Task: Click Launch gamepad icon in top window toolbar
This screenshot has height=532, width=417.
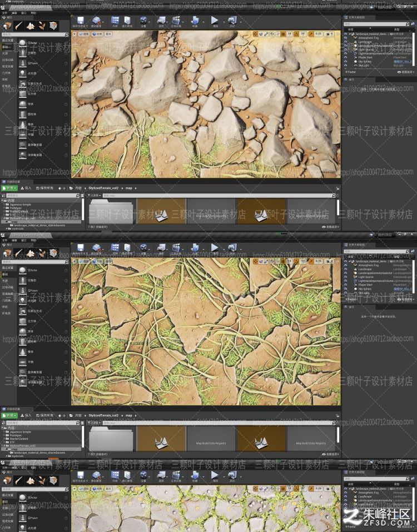Action: 232,21
